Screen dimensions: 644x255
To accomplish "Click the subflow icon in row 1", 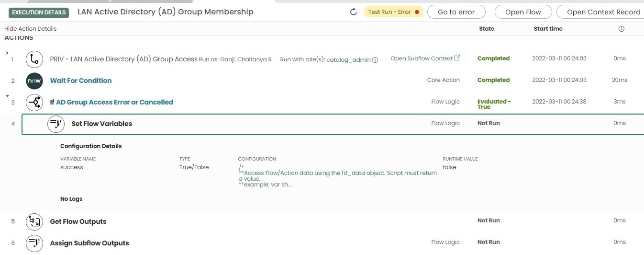I will pos(34,59).
